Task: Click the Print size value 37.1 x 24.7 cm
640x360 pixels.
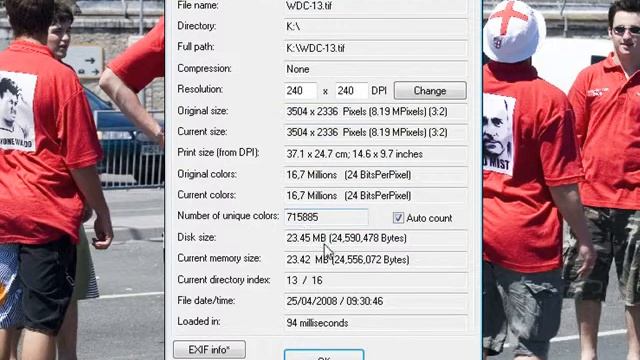Action: coord(376,154)
